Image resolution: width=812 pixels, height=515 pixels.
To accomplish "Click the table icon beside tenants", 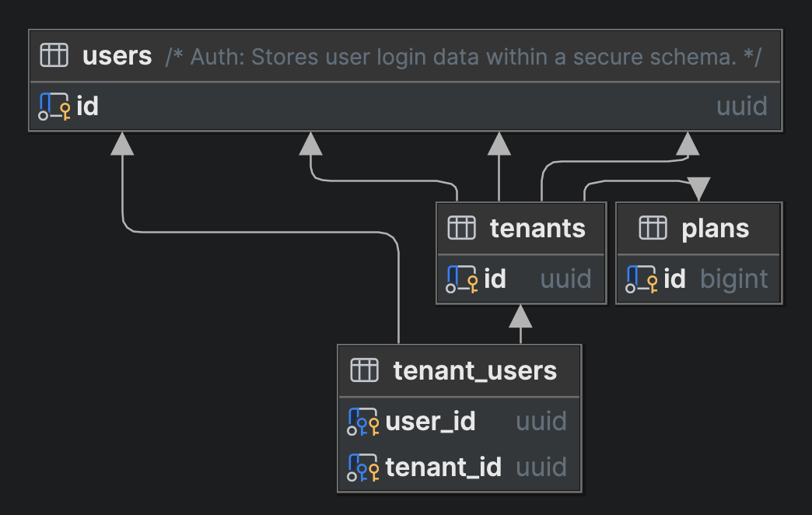I will 461,228.
